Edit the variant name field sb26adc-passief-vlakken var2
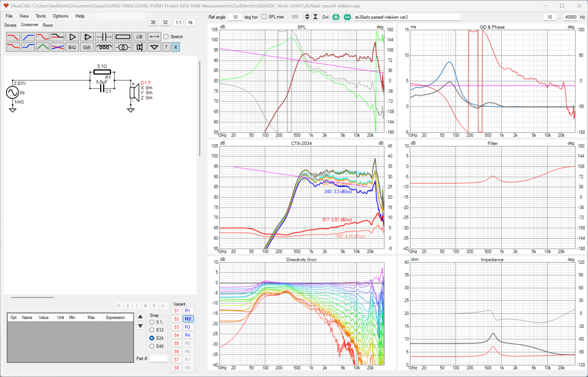This screenshot has height=377, width=588. tap(407, 17)
